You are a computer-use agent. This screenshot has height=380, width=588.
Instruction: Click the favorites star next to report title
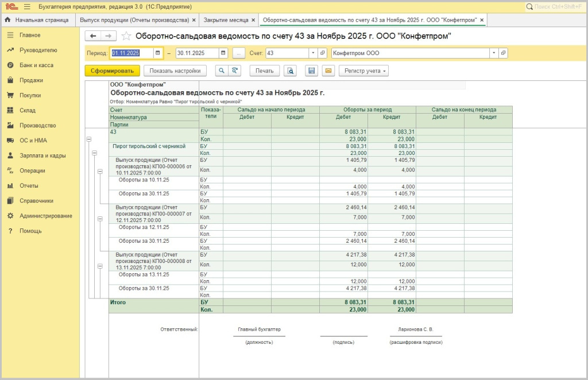coord(126,36)
